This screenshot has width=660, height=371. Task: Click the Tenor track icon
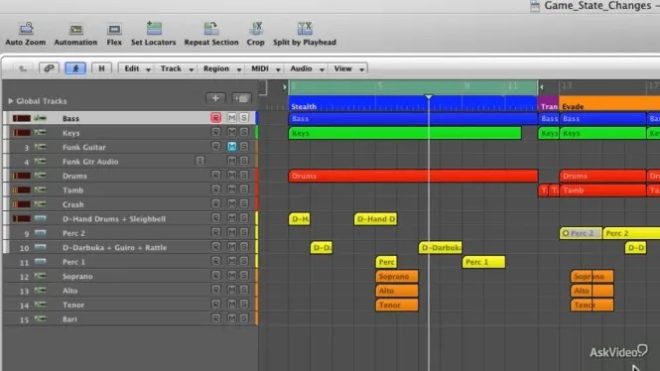click(x=40, y=304)
